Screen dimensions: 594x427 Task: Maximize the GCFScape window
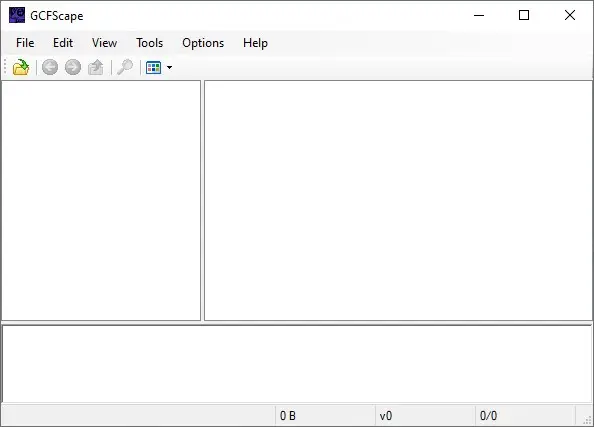tap(524, 16)
